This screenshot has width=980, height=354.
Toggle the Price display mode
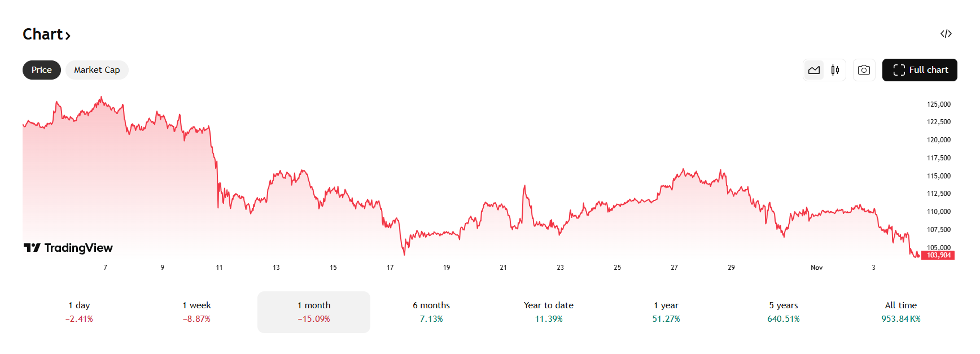coord(41,69)
